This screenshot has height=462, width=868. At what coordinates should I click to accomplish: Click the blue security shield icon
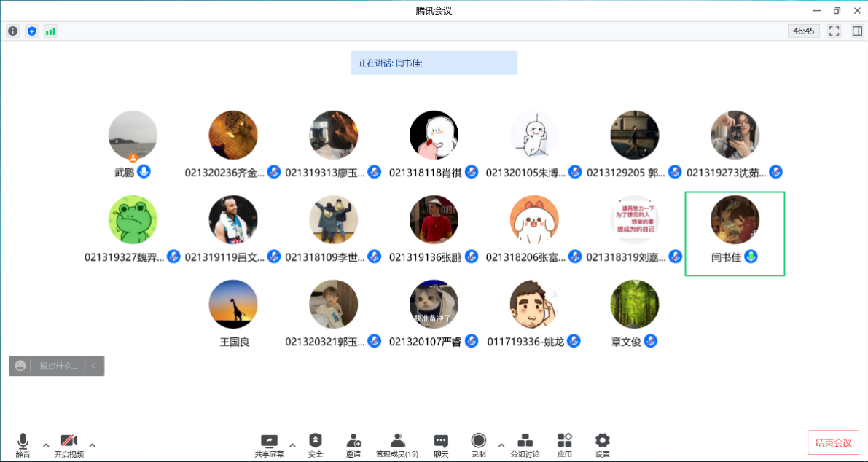pos(31,31)
